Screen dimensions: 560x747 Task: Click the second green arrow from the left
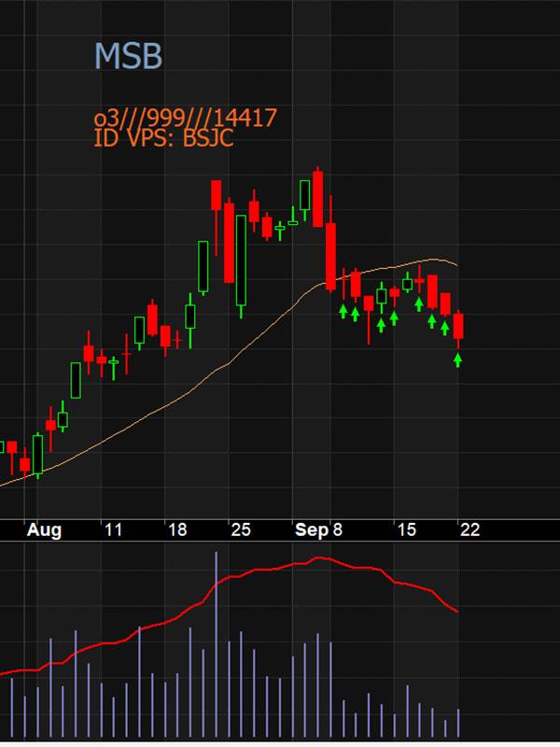(x=356, y=314)
